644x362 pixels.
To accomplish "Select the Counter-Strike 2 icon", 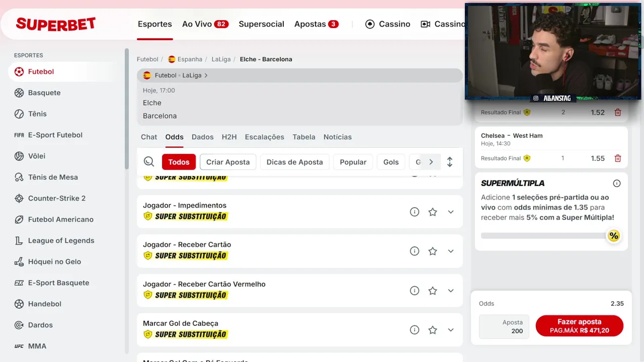I will (x=19, y=199).
